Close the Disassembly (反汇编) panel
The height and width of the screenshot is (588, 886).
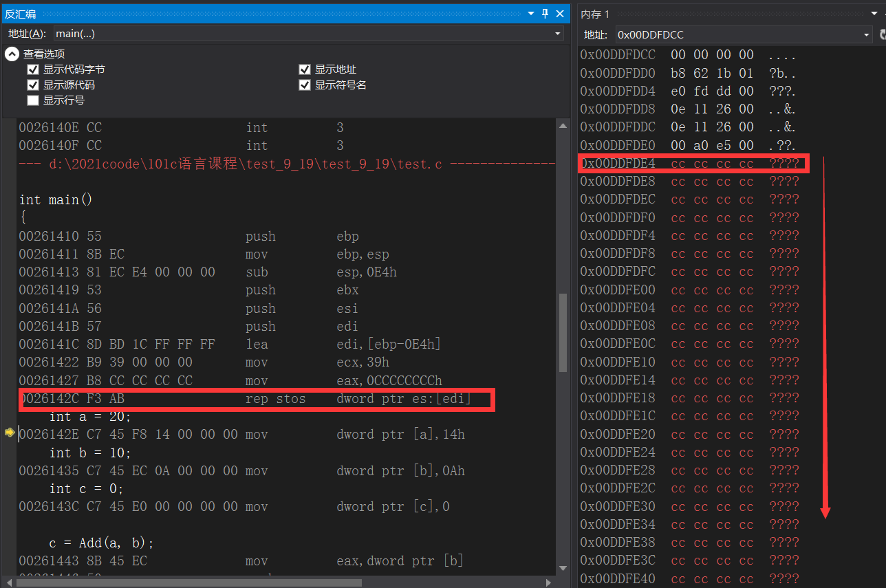(560, 13)
